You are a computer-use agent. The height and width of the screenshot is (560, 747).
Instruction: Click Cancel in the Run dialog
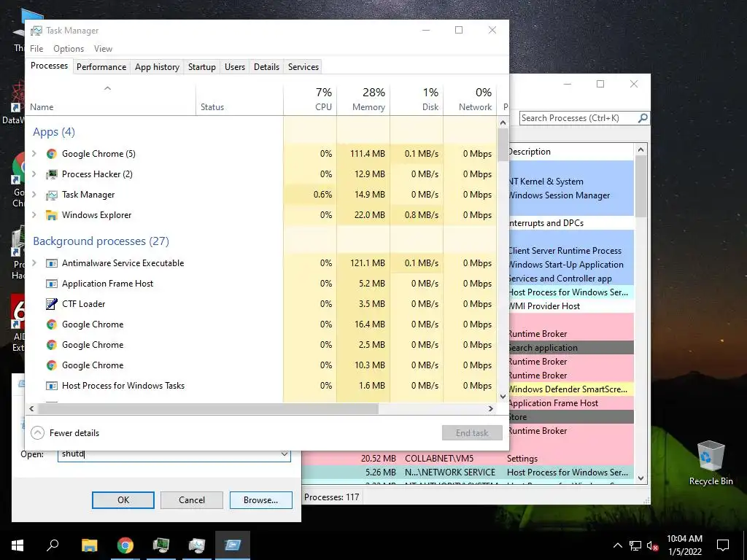coord(192,500)
